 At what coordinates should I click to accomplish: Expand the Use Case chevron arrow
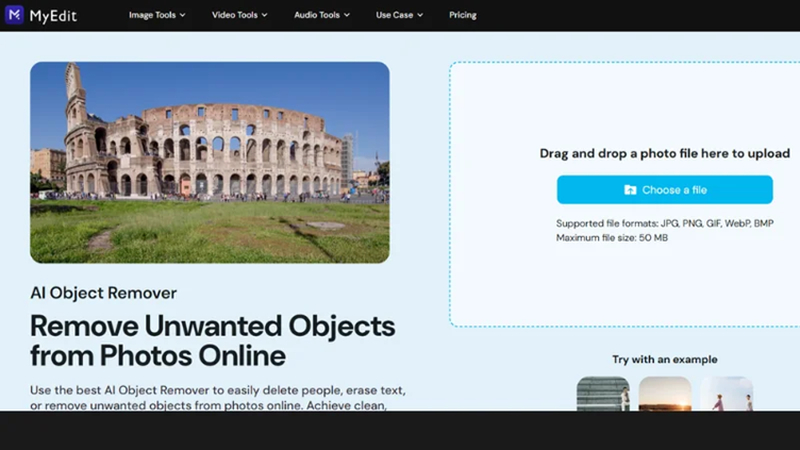[420, 15]
